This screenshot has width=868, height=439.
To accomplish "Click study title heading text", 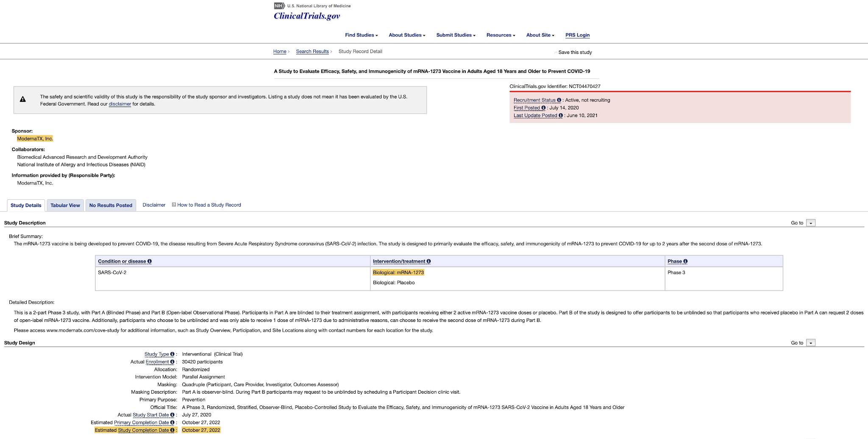I will (432, 71).
